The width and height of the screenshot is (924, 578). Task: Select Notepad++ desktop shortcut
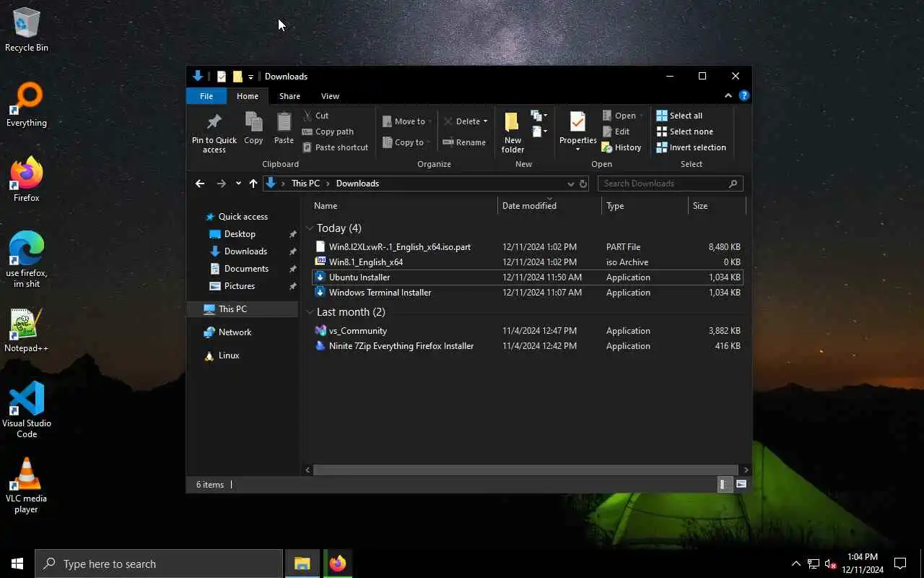point(27,331)
